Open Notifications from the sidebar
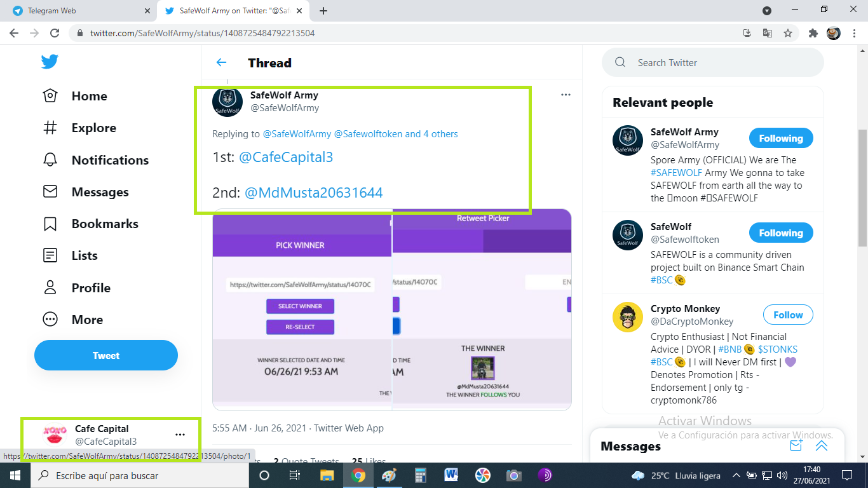 [x=95, y=160]
